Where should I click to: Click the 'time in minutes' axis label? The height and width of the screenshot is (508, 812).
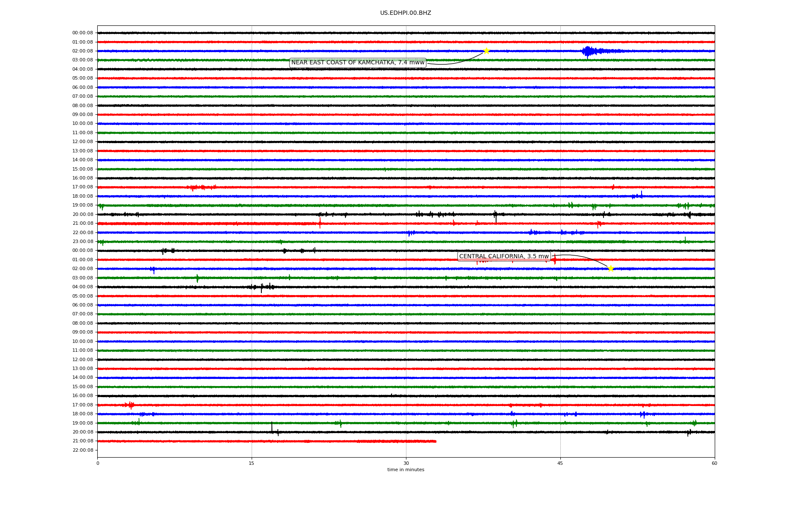[406, 470]
